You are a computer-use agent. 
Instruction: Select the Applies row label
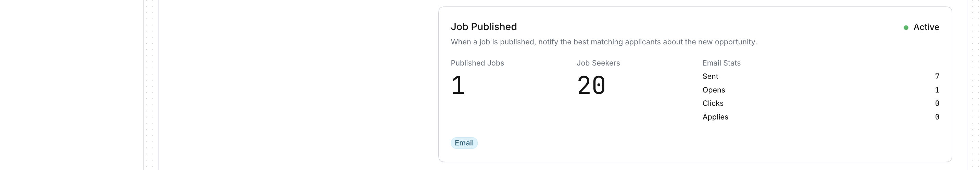715,117
